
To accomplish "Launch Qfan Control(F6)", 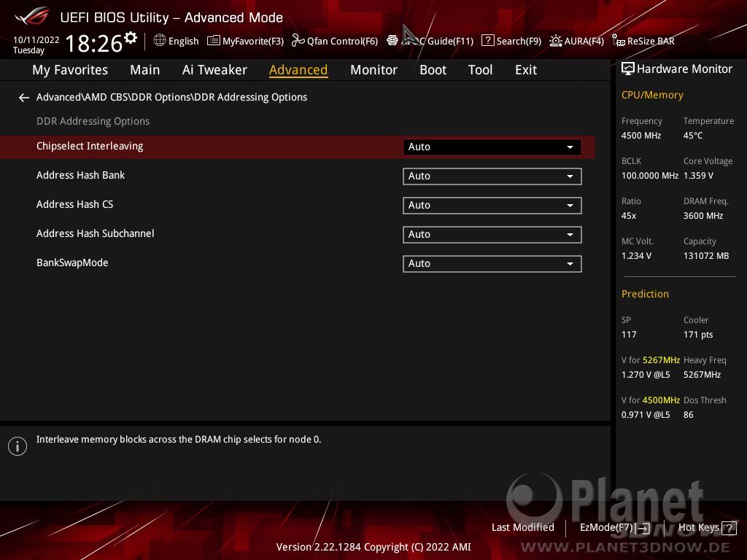I will click(x=335, y=41).
